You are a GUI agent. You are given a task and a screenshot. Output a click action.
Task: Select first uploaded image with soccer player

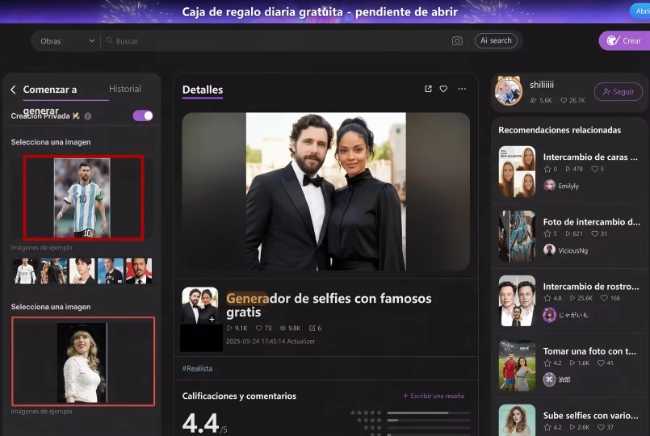click(84, 198)
